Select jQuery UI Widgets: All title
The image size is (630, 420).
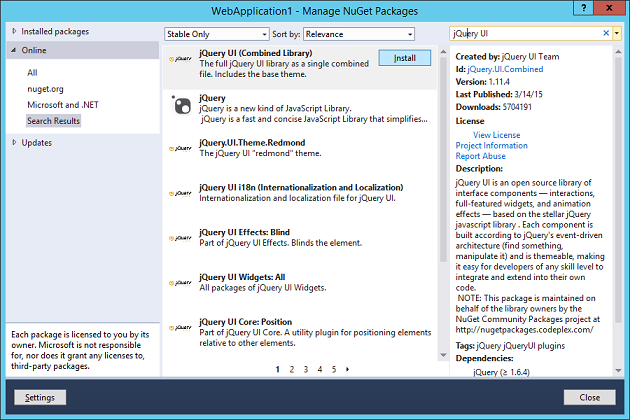(x=242, y=277)
